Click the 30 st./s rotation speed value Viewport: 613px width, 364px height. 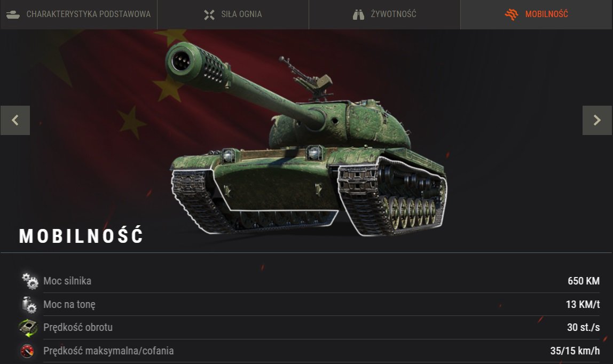583,327
